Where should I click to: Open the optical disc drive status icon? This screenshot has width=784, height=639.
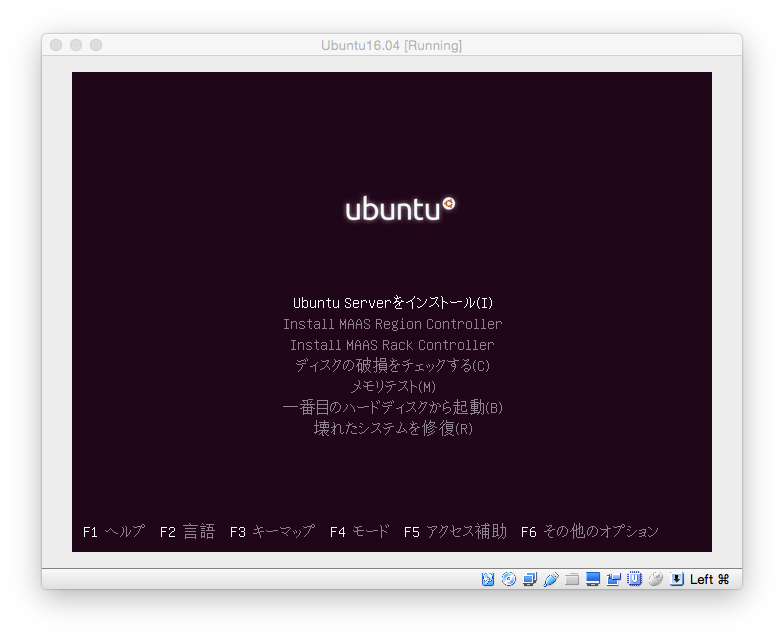pyautogui.click(x=508, y=579)
